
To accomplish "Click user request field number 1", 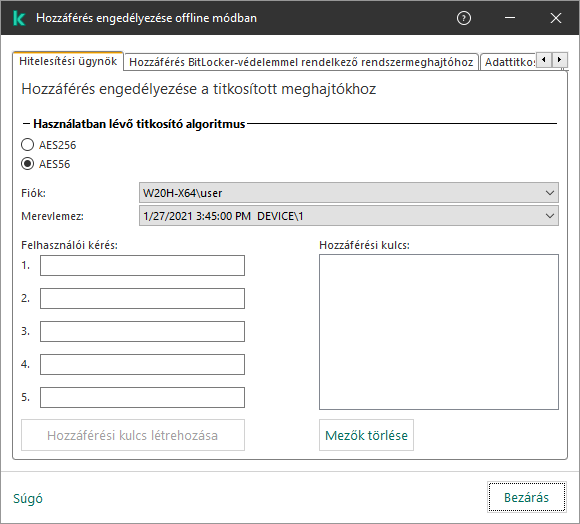I will [x=142, y=266].
